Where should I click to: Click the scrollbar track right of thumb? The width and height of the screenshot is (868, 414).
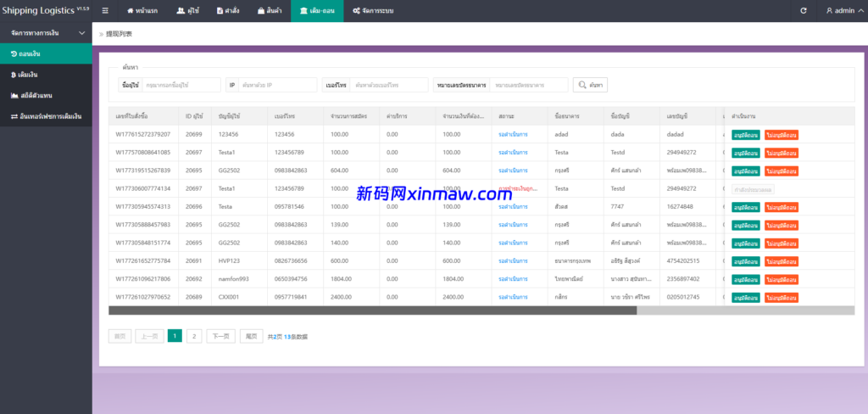click(x=745, y=310)
